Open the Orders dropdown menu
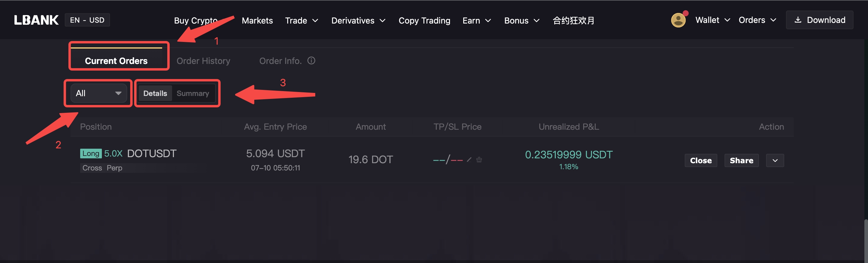The height and width of the screenshot is (263, 868). [757, 20]
